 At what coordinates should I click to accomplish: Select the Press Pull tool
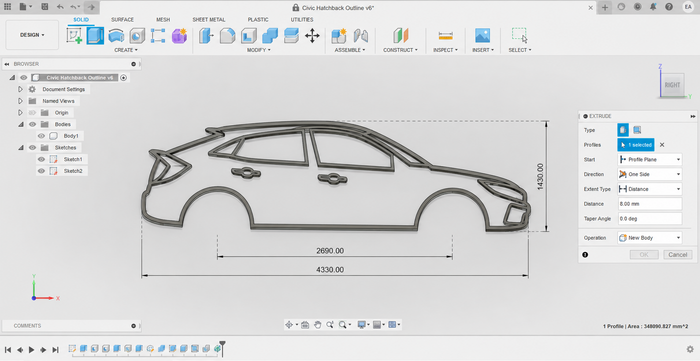point(206,36)
